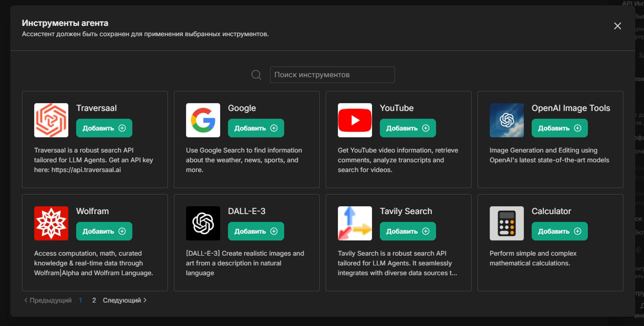Add the Google search tool
The image size is (644, 326).
tap(256, 128)
